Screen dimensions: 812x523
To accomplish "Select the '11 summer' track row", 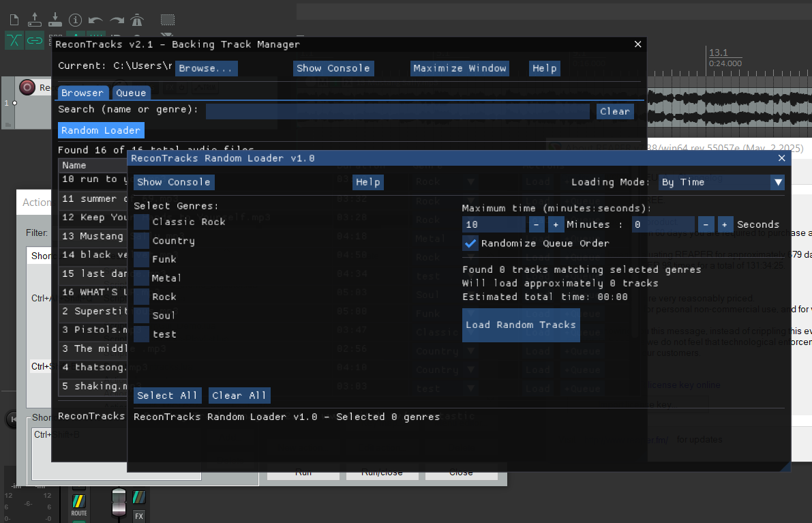I will point(93,199).
